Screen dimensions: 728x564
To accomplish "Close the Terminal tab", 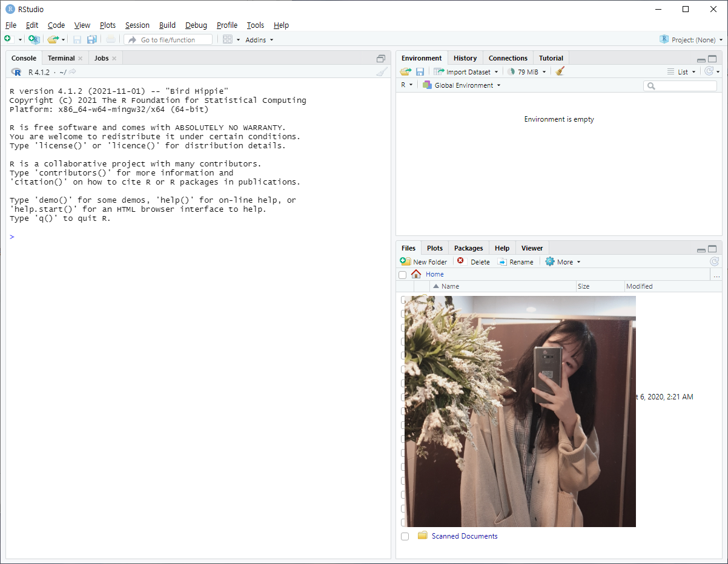I will tap(80, 59).
